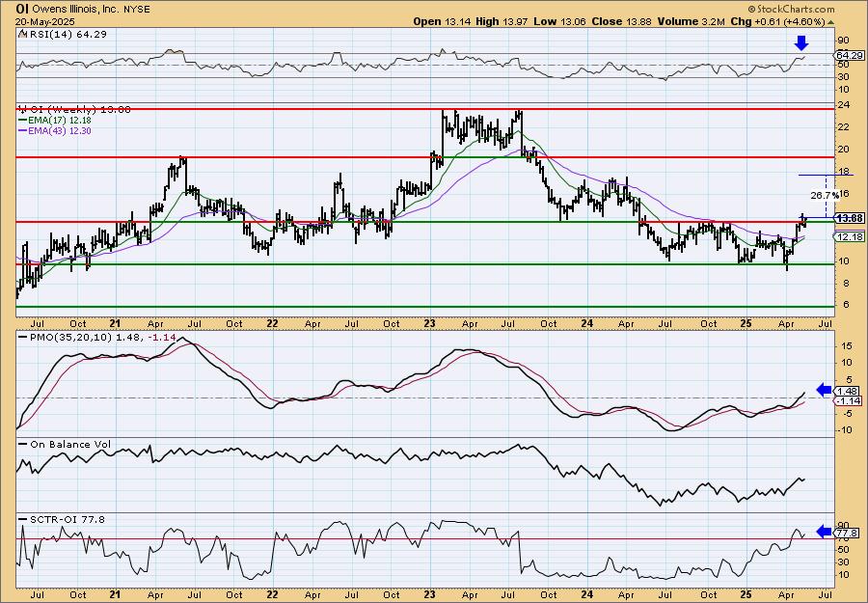Image resolution: width=868 pixels, height=603 pixels.
Task: Click the Close 13.88 header value
Action: [622, 21]
